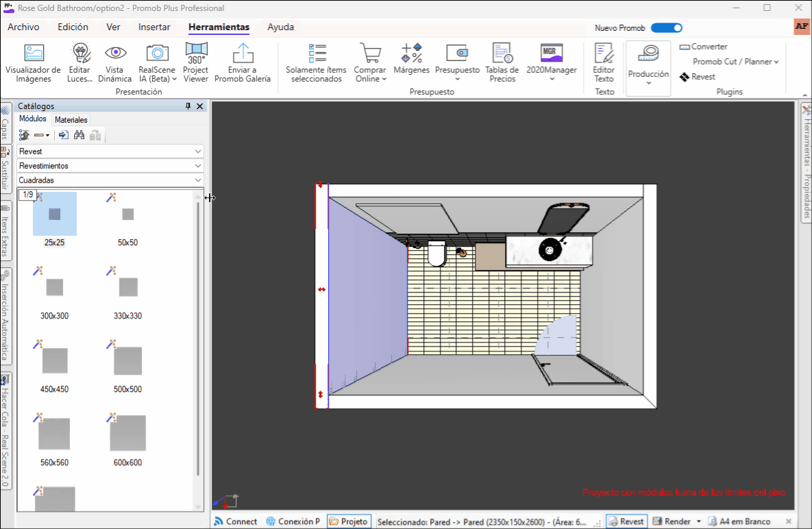Click A4 em Branco in status bar
812x529 pixels.
[739, 521]
